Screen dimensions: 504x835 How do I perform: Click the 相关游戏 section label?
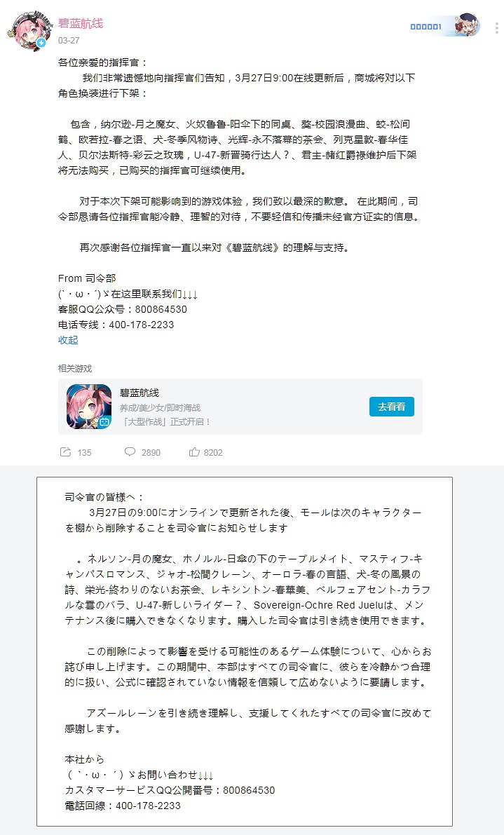tap(75, 369)
